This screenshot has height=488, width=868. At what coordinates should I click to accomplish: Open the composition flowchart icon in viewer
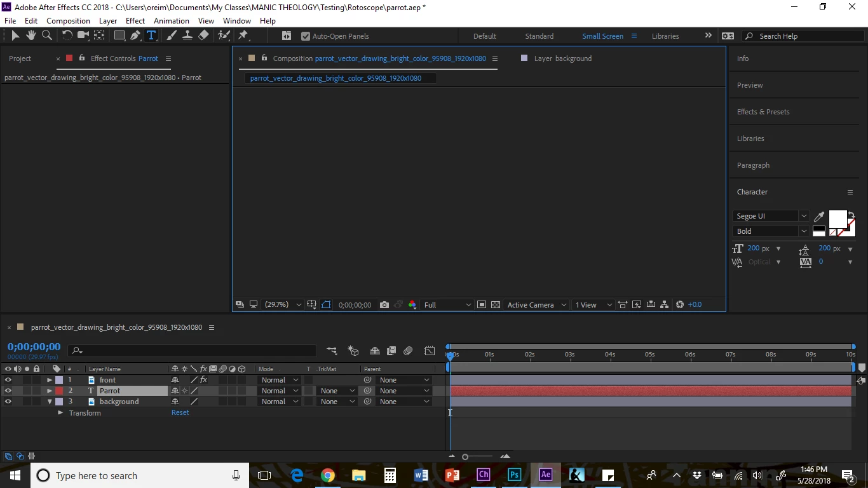(664, 305)
